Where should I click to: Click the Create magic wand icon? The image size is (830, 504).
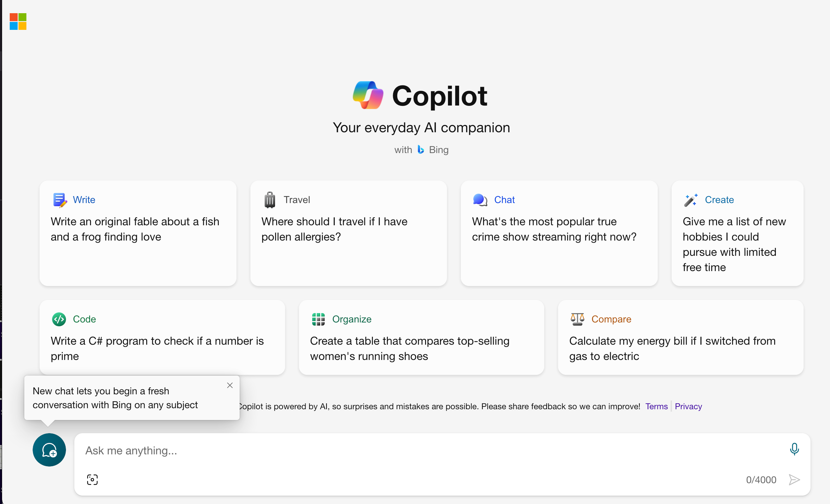pos(691,200)
